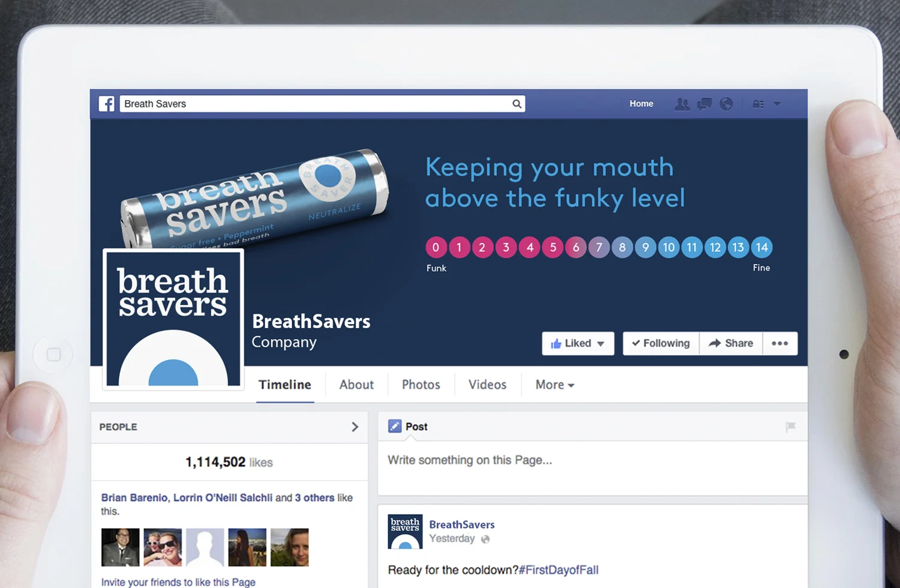900x588 pixels.
Task: Click the "PEOPLE" section heading
Action: pyautogui.click(x=118, y=427)
